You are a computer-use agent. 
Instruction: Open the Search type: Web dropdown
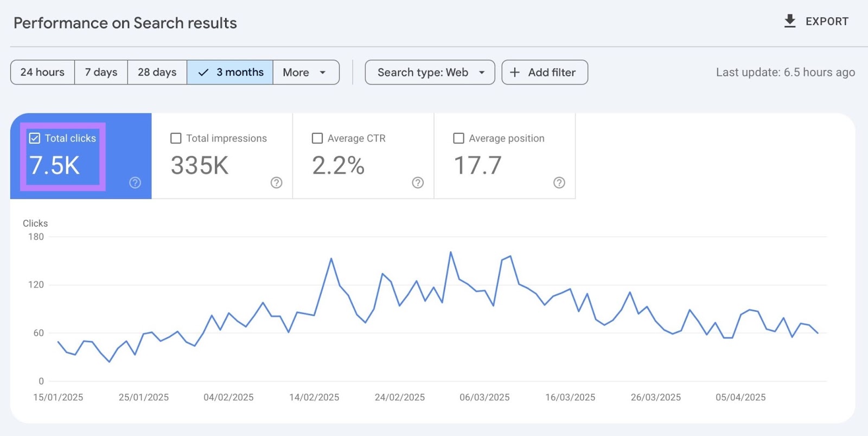[x=423, y=72]
